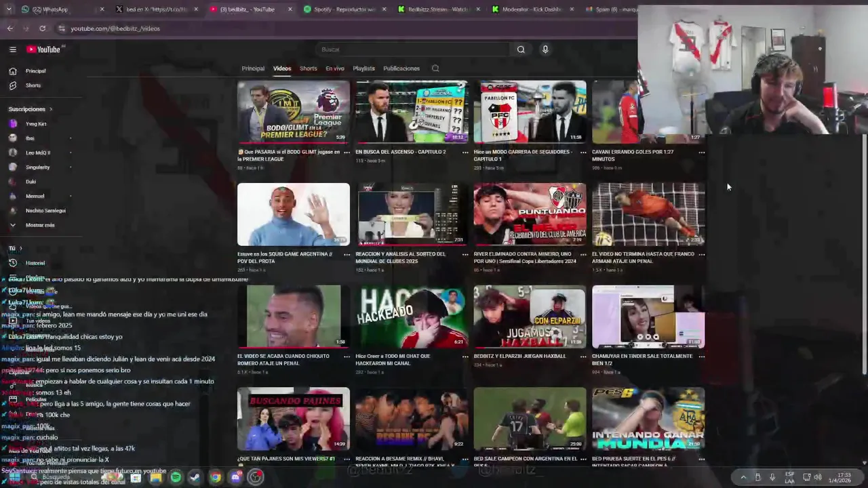Start voice search with microphone icon
The height and width of the screenshot is (488, 868).
pyautogui.click(x=545, y=49)
